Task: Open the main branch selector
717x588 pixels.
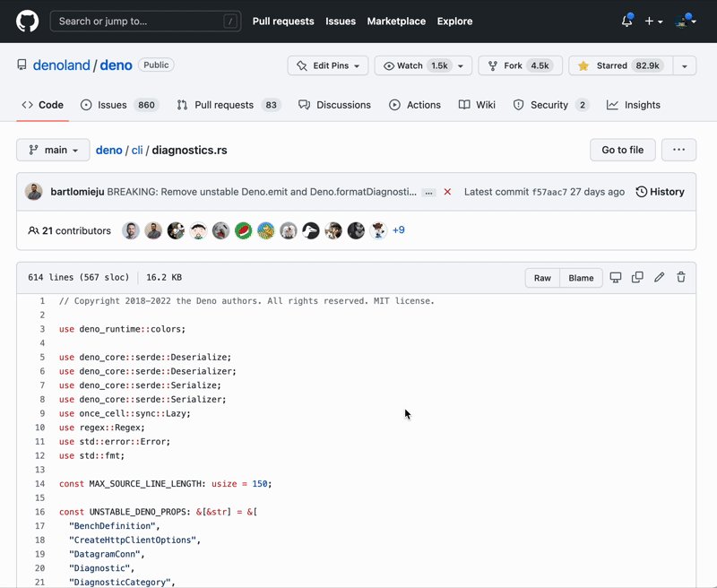Action: [x=53, y=150]
